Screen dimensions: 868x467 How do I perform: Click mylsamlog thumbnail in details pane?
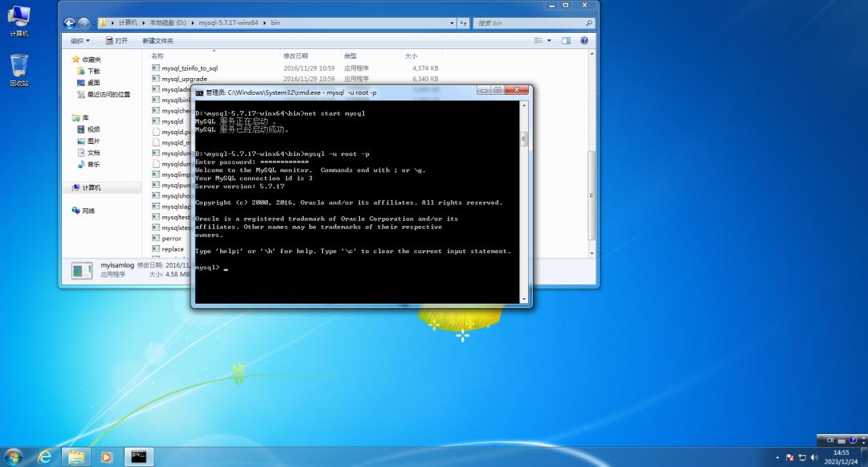pos(82,271)
